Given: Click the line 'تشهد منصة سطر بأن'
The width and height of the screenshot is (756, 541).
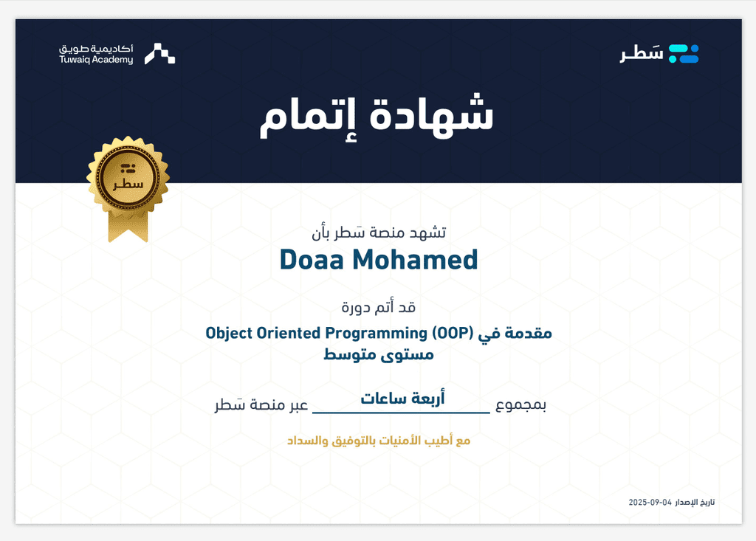Looking at the screenshot, I should 379,233.
